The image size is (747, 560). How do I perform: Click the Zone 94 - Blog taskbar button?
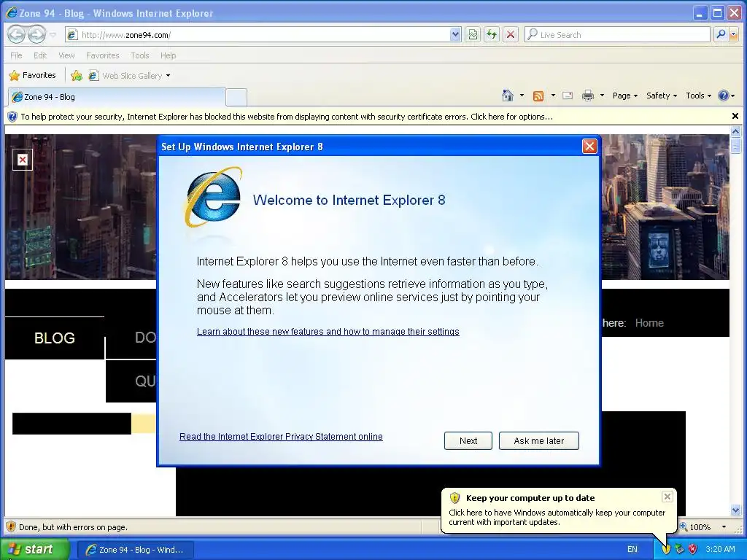(136, 550)
